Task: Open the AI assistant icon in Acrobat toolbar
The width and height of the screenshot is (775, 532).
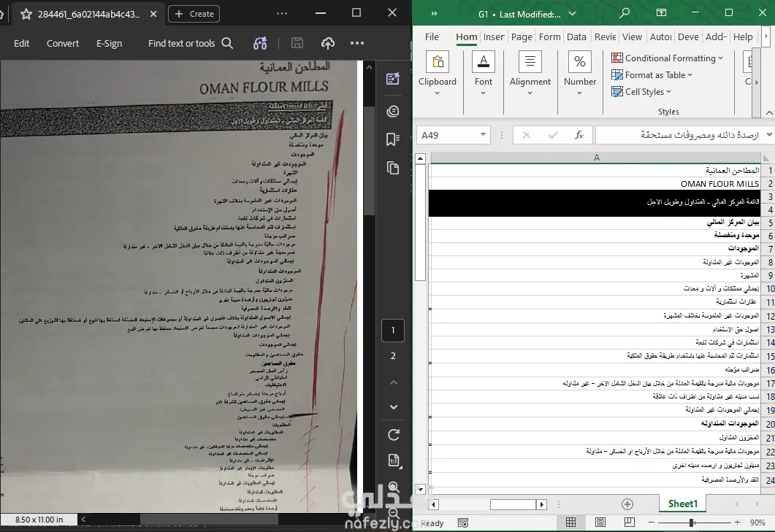Action: [261, 44]
